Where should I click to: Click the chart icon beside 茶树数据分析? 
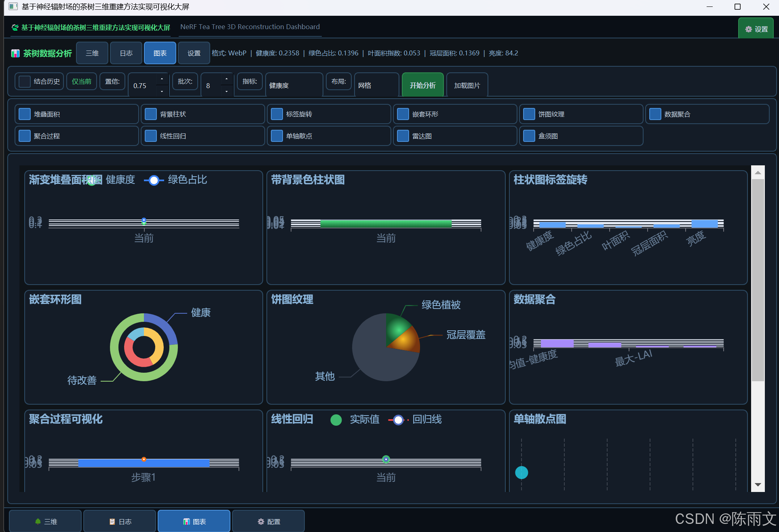pos(15,53)
